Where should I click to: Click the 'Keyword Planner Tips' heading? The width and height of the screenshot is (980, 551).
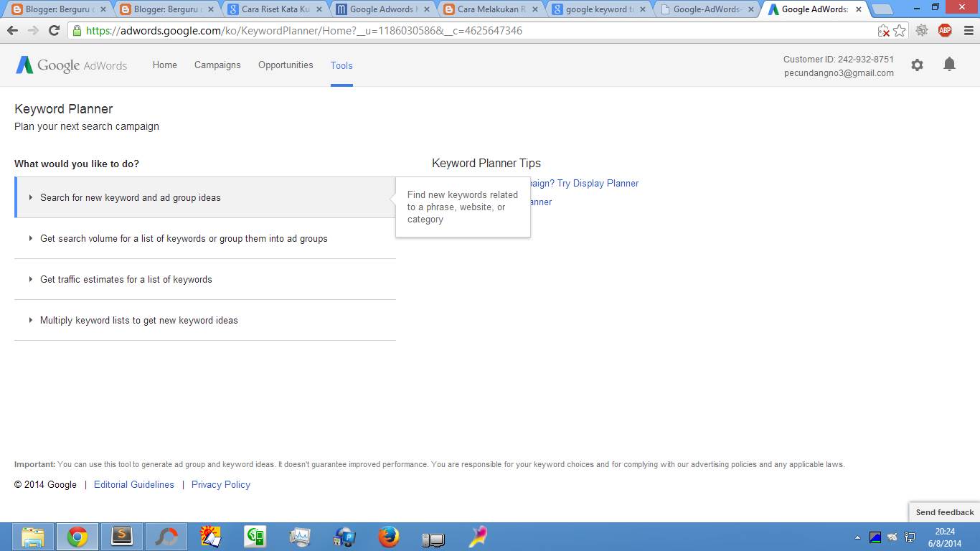pyautogui.click(x=486, y=163)
